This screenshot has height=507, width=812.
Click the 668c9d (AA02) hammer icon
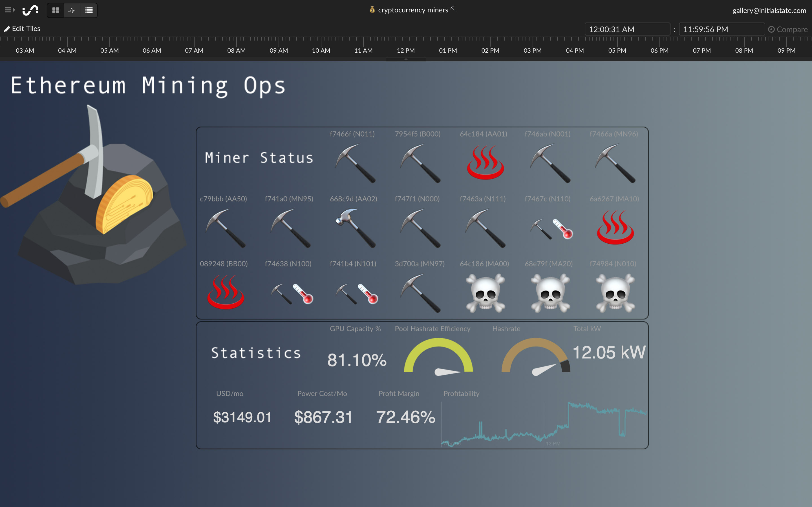point(355,228)
